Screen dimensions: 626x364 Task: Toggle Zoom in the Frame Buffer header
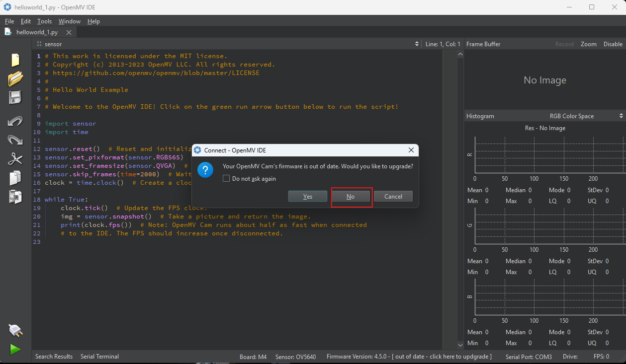588,44
